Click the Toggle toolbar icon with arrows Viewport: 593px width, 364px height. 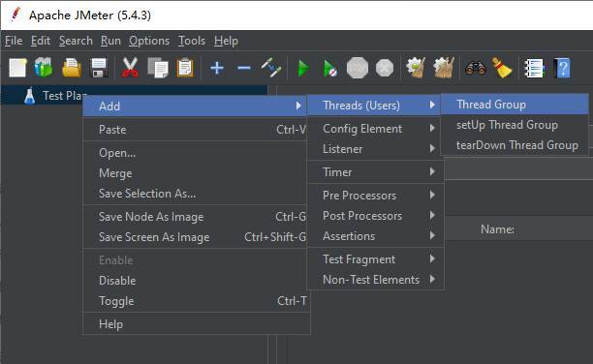click(271, 68)
